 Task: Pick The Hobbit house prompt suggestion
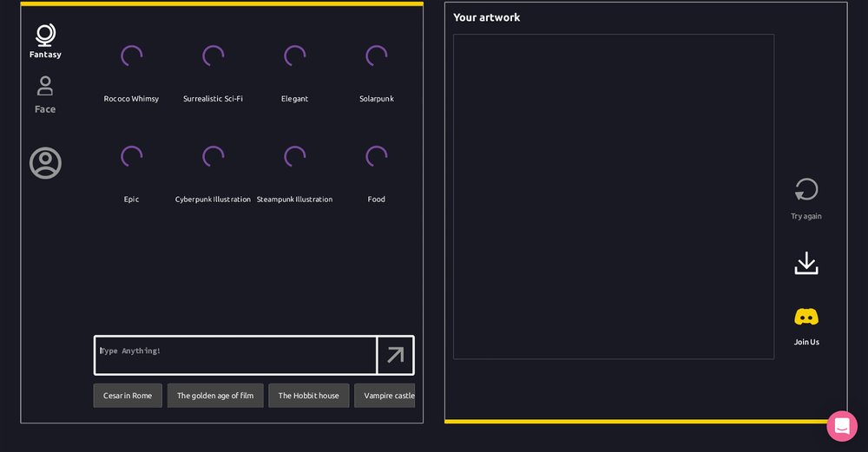pos(308,396)
